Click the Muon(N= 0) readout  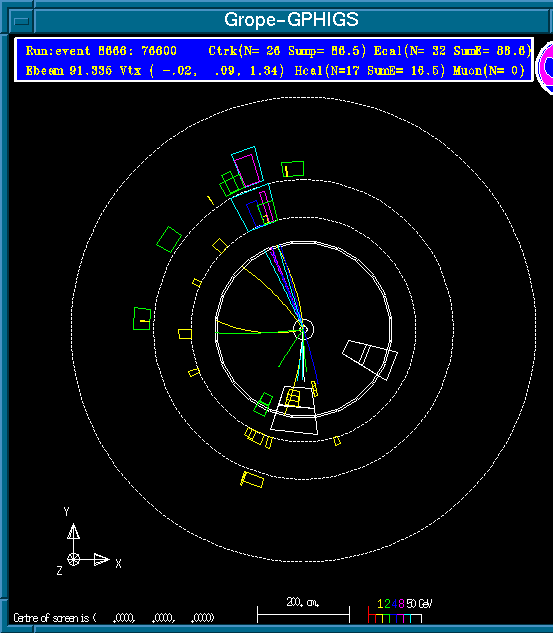coord(488,71)
